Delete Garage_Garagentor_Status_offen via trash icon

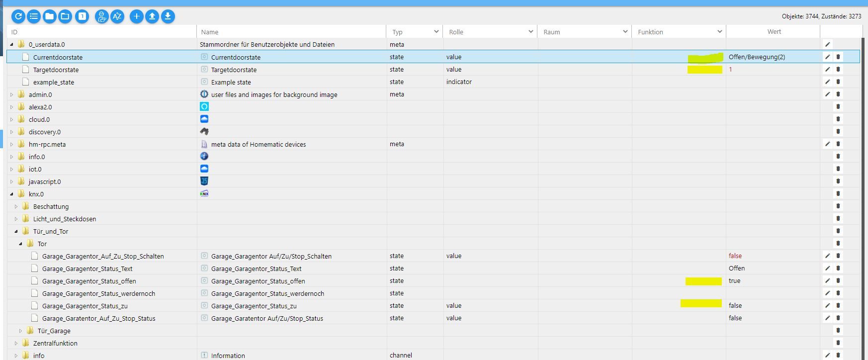coord(838,280)
